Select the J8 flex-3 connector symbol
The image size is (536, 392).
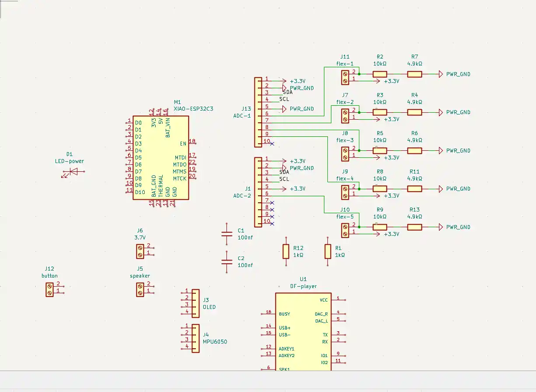(x=345, y=154)
